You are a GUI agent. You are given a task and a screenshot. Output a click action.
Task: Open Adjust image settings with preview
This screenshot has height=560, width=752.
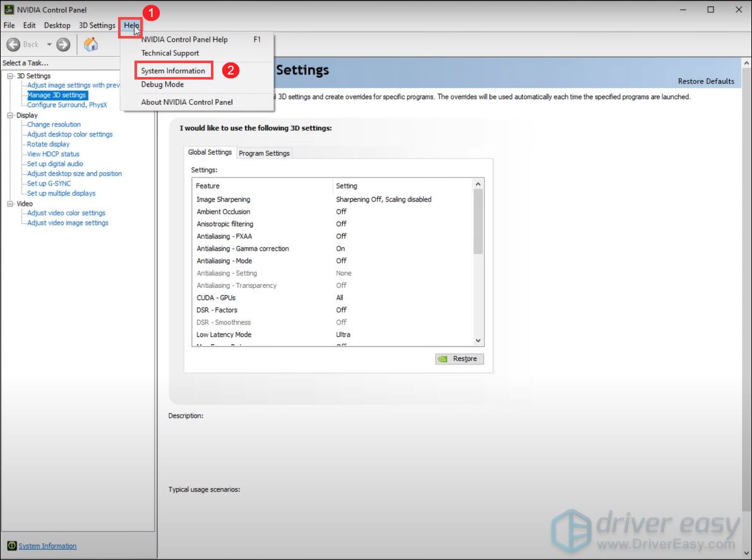coord(73,85)
